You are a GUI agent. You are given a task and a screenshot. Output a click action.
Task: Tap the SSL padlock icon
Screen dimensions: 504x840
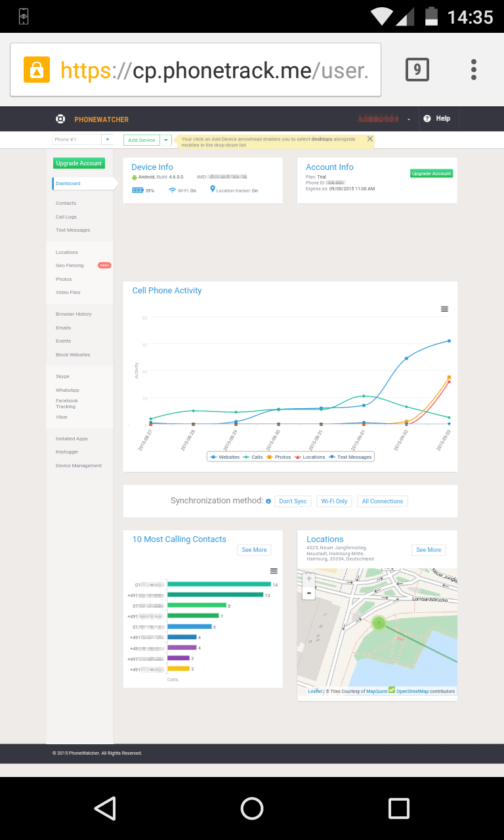(37, 70)
